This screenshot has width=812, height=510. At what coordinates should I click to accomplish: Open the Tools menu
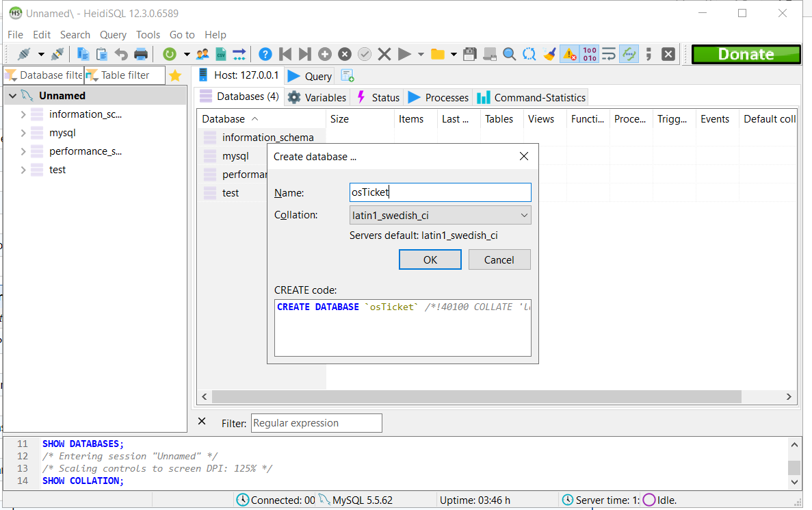[x=148, y=35]
